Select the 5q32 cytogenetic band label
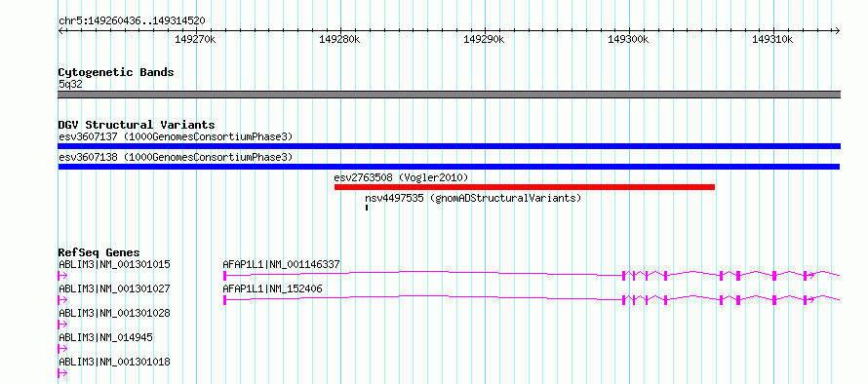 [x=70, y=85]
